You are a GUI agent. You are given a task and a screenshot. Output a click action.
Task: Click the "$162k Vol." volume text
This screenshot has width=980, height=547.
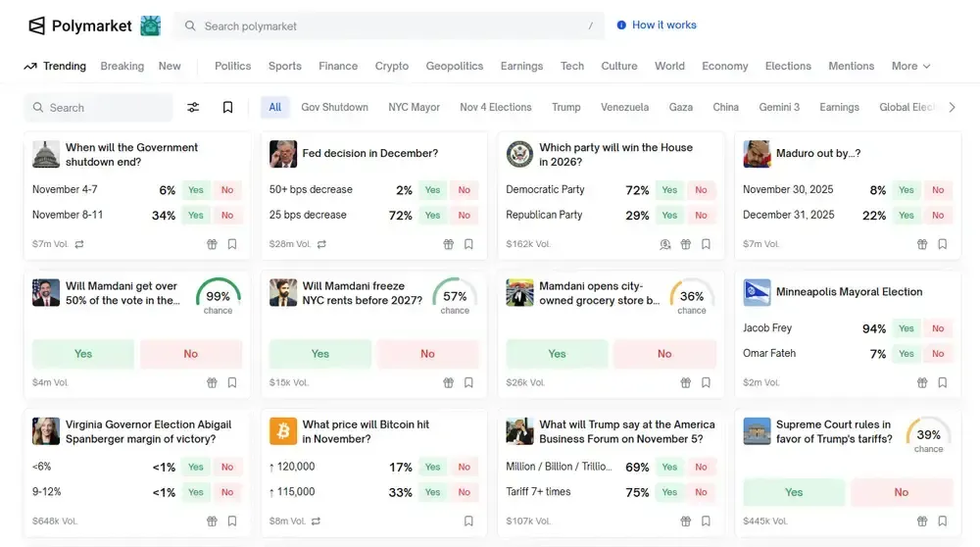click(x=528, y=244)
